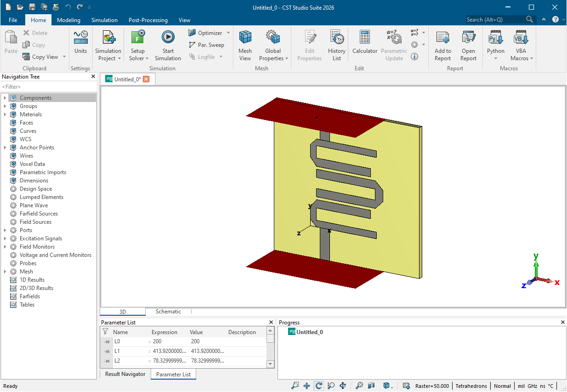Switch to the Schematic view tab
Image resolution: width=567 pixels, height=392 pixels.
pyautogui.click(x=168, y=312)
